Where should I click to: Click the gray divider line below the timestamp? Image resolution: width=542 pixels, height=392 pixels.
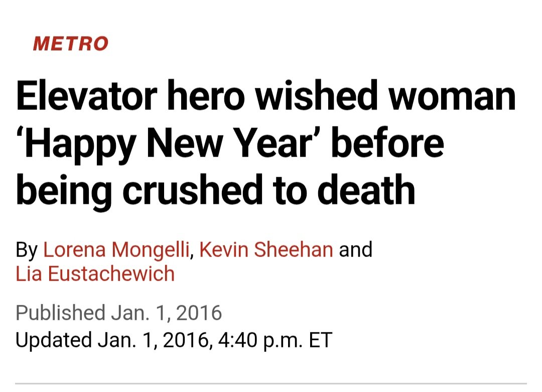(x=271, y=384)
